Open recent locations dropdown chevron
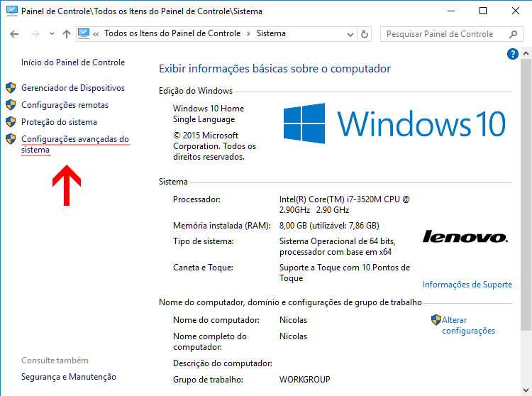 click(52, 34)
